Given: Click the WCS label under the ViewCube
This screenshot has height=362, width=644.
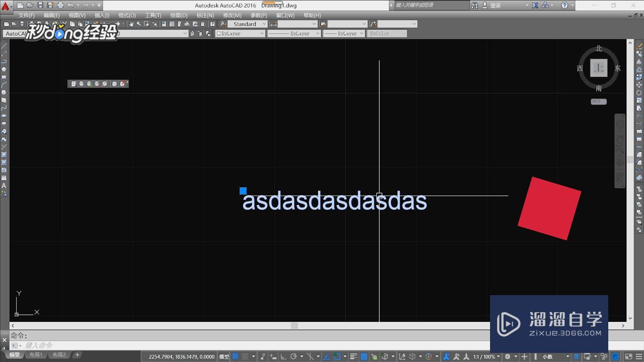Looking at the screenshot, I should [598, 102].
